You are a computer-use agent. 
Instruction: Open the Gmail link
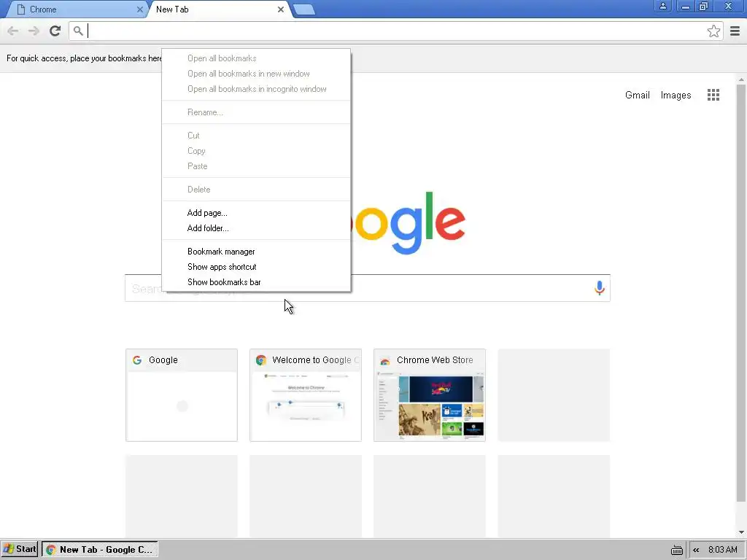point(638,96)
